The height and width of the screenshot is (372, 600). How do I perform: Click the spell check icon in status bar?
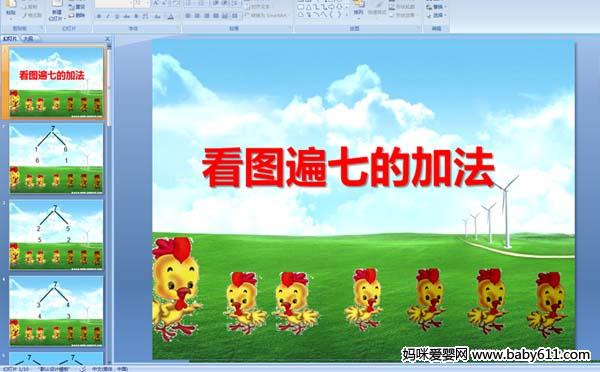[83, 369]
